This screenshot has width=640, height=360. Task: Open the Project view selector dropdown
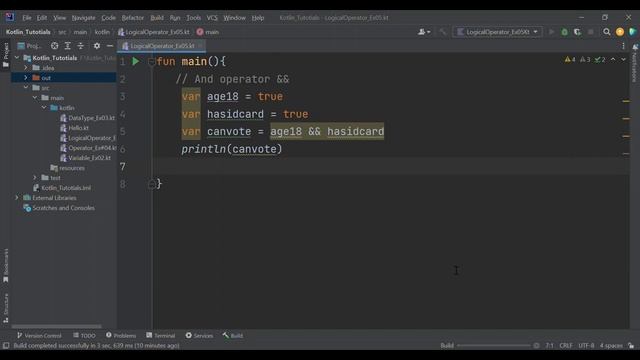30,46
